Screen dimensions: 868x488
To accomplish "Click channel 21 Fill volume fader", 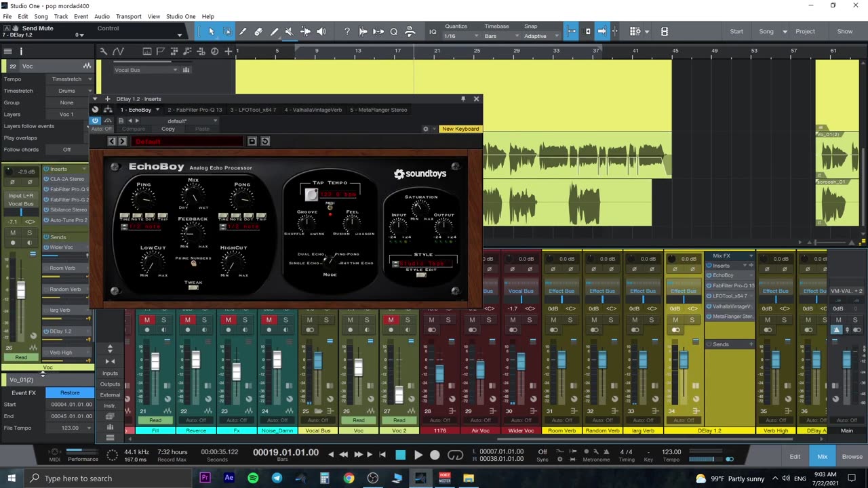I will click(155, 361).
